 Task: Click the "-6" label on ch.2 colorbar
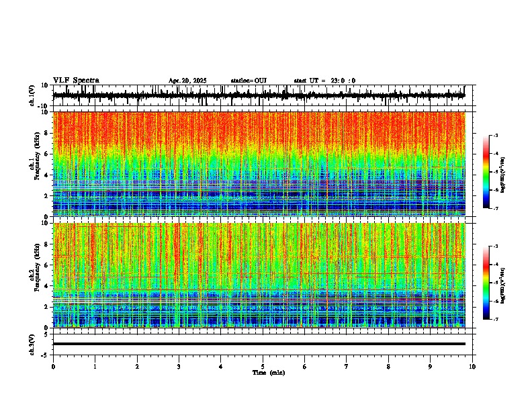pyautogui.click(x=496, y=301)
